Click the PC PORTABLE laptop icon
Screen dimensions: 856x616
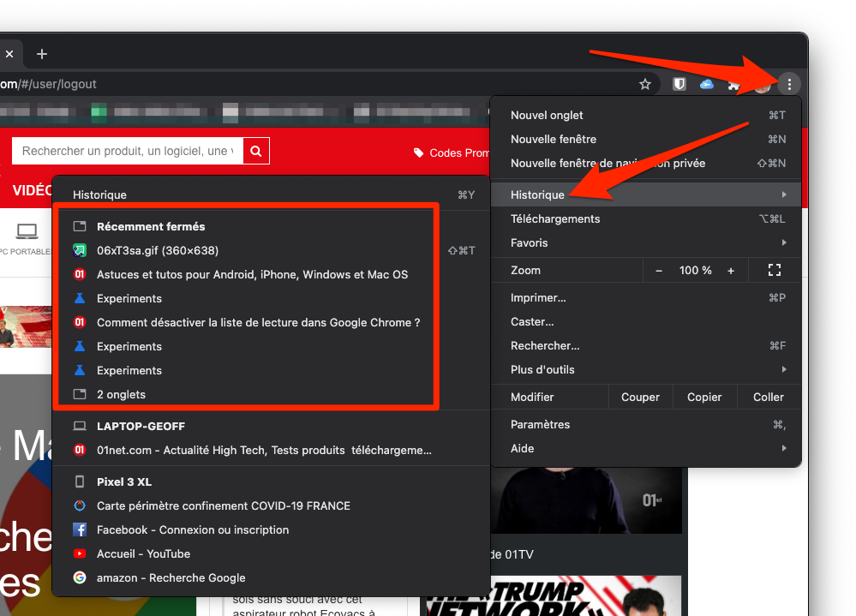(x=27, y=231)
